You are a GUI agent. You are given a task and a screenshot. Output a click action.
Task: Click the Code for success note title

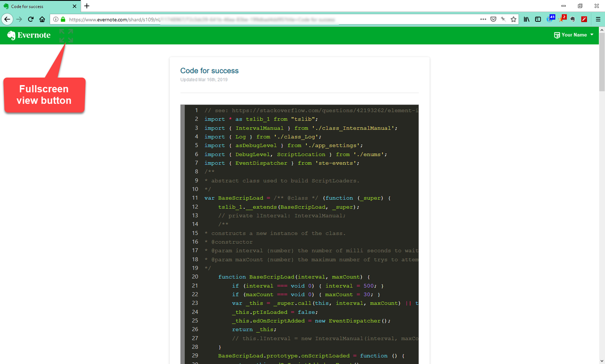pyautogui.click(x=209, y=70)
